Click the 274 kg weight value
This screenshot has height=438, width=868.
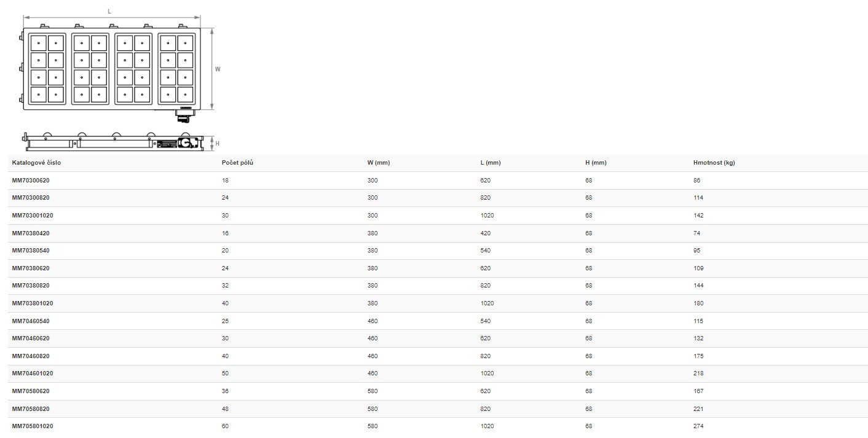point(698,426)
